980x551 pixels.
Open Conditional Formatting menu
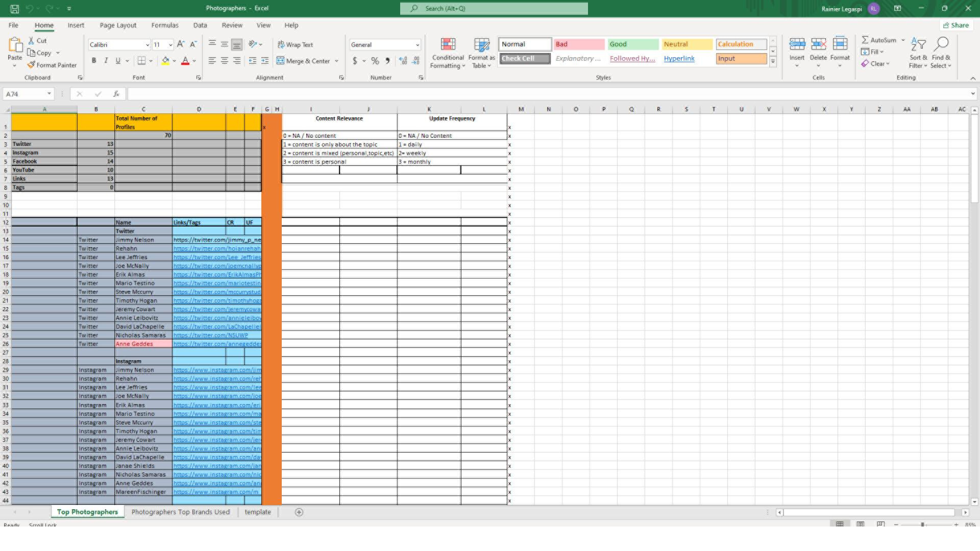(448, 53)
